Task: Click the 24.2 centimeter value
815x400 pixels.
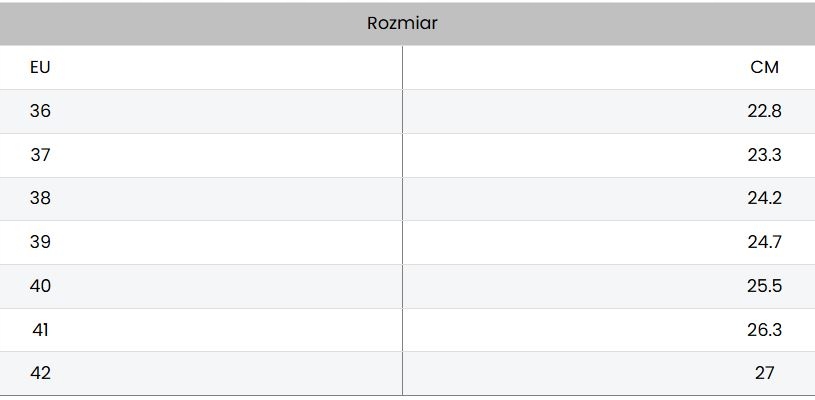Action: [764, 198]
